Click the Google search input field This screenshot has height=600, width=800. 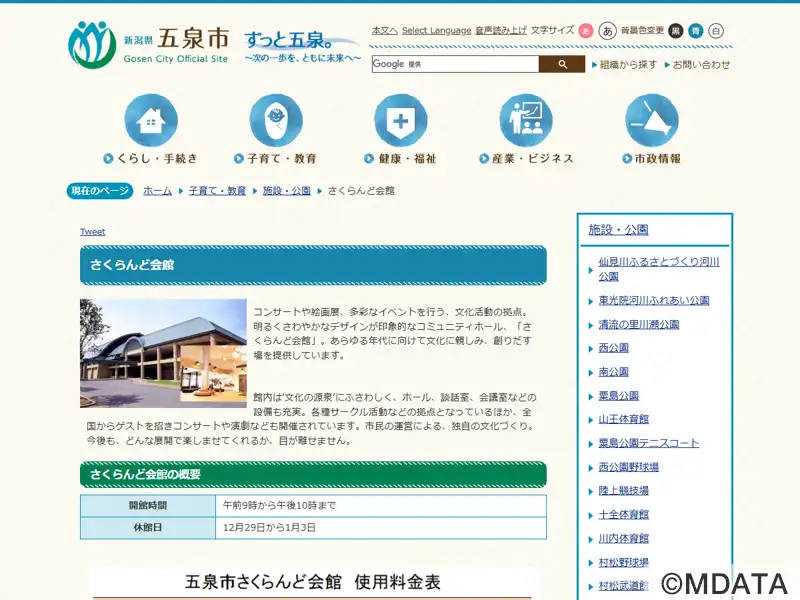pos(456,64)
